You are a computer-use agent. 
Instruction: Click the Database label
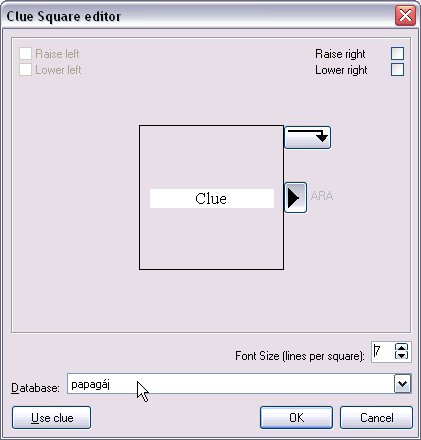coord(35,388)
